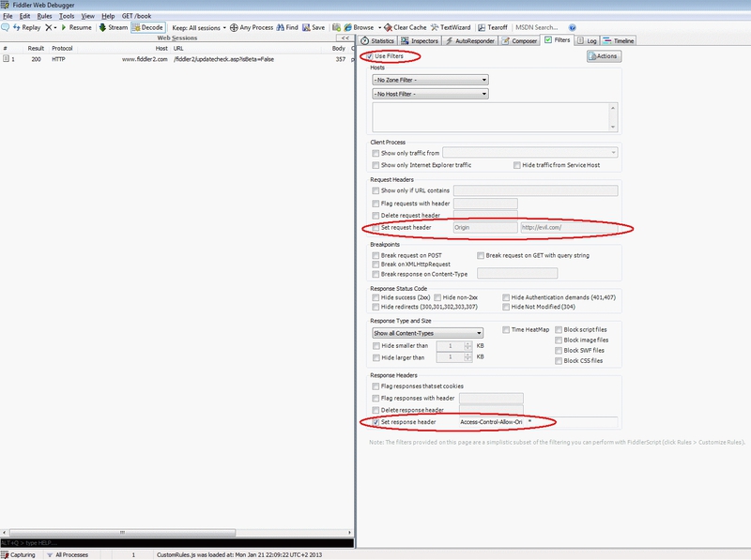Tearoff the inspectors window
Viewport: 751px width, 560px height.
tap(493, 28)
